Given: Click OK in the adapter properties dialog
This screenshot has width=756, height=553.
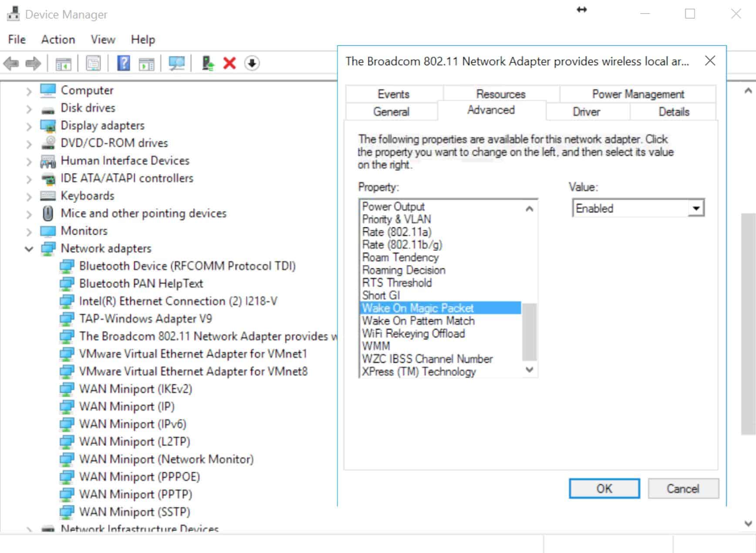Looking at the screenshot, I should (x=604, y=489).
